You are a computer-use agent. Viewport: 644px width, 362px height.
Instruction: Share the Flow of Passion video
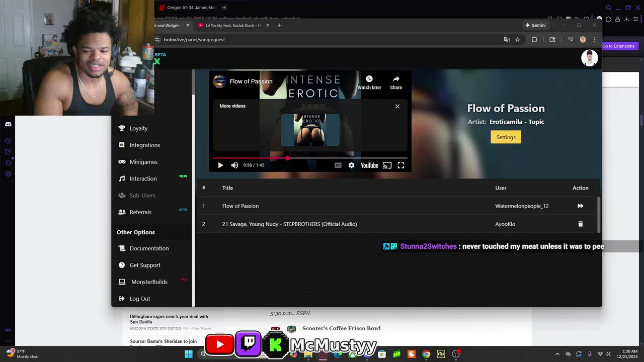396,82
